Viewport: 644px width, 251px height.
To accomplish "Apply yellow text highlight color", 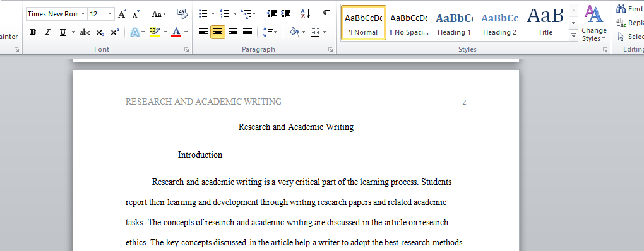I will (x=155, y=32).
